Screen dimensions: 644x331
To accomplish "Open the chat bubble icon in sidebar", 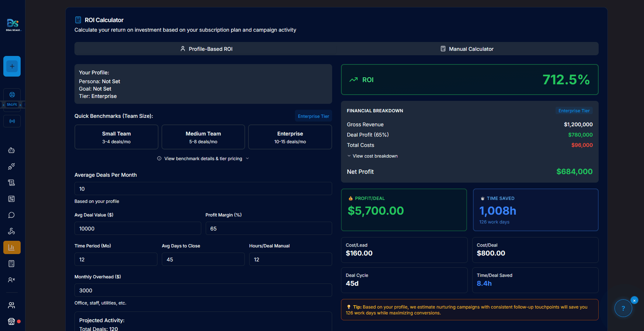I will click(x=11, y=215).
